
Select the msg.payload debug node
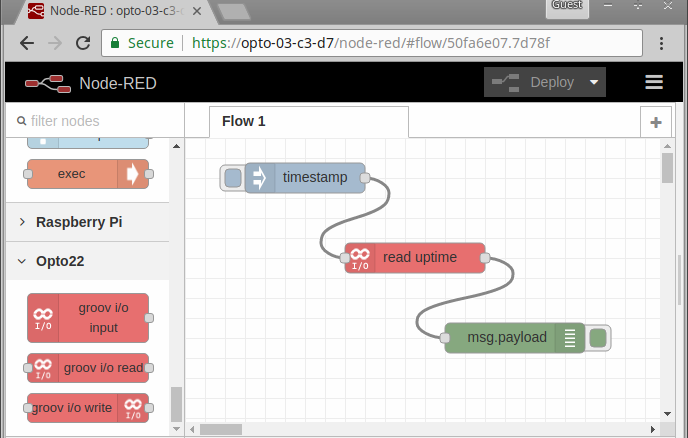[x=515, y=338]
